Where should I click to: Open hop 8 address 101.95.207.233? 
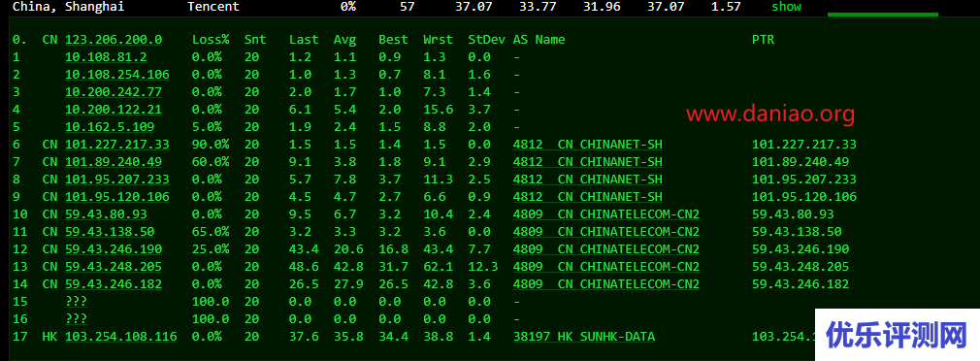coord(117,180)
